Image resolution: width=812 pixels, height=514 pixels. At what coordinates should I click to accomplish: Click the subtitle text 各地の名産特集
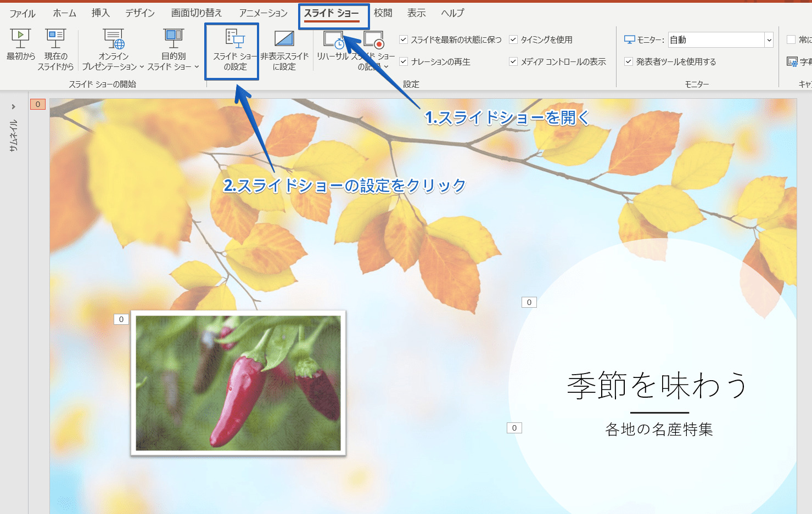659,429
